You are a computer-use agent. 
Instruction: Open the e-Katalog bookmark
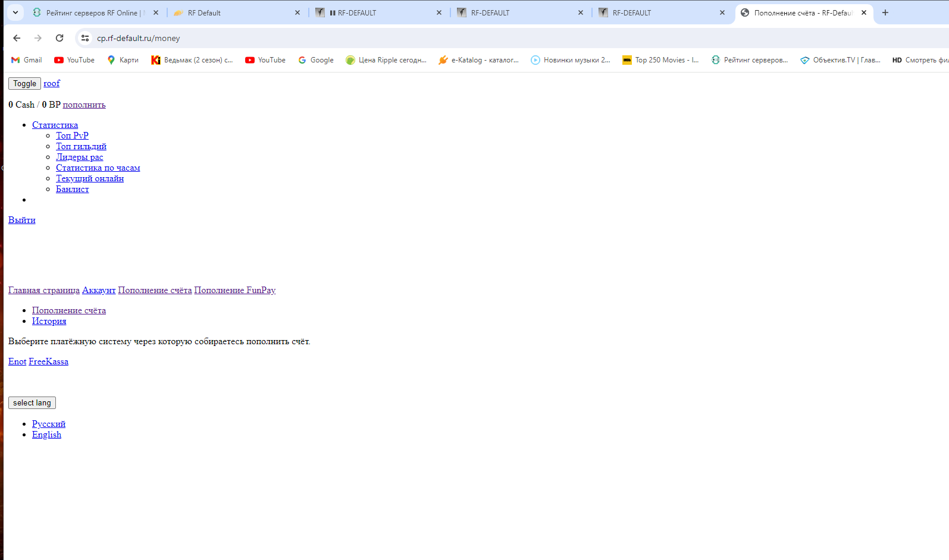click(478, 60)
